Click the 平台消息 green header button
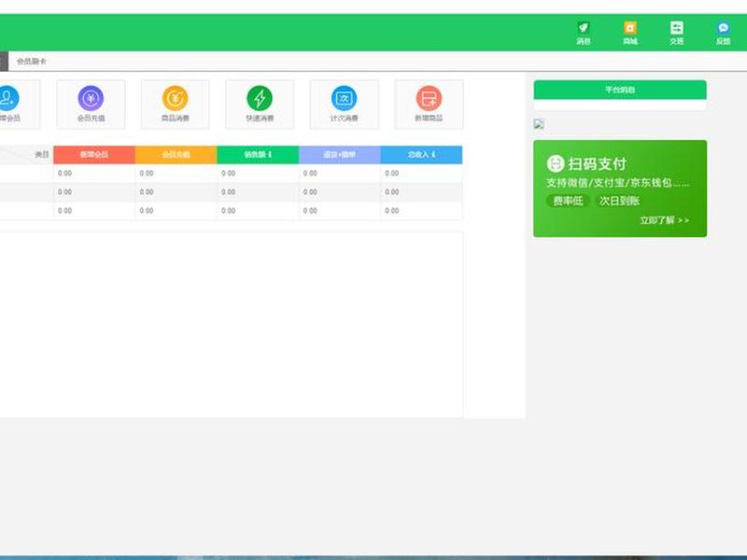The image size is (747, 560). (620, 90)
